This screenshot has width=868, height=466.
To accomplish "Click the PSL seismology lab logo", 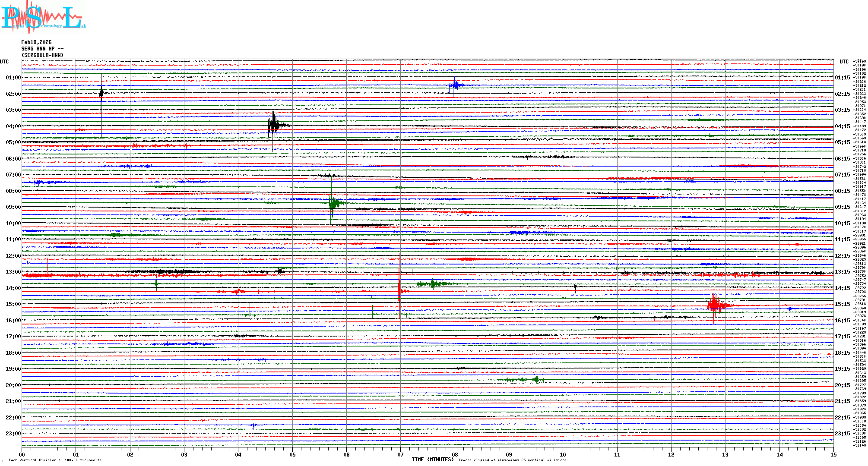I will [x=43, y=17].
